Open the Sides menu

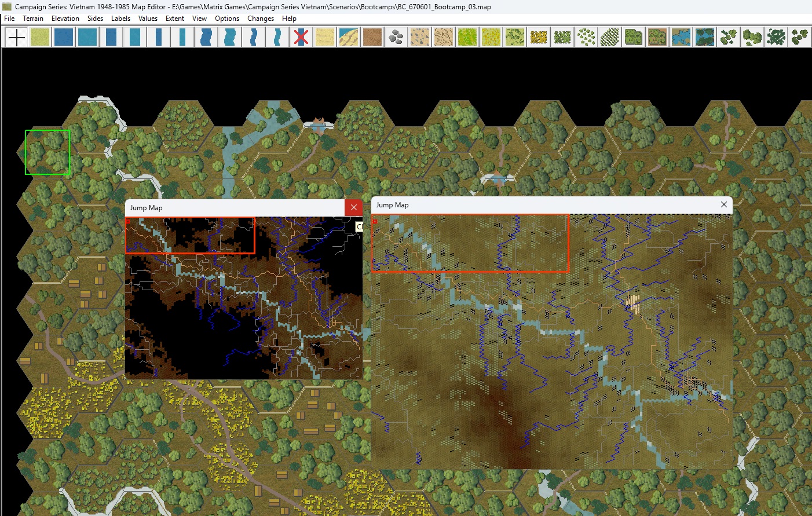[x=95, y=19]
